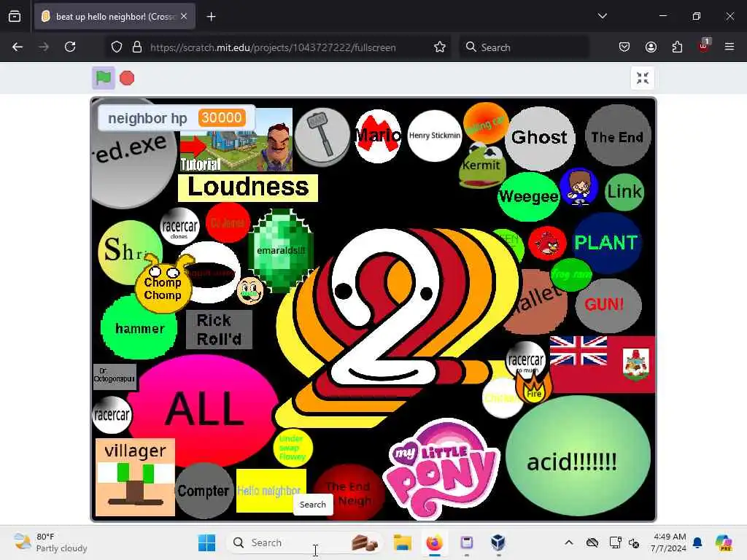Open a new browser tab
The height and width of the screenshot is (560, 747).
pos(211,17)
